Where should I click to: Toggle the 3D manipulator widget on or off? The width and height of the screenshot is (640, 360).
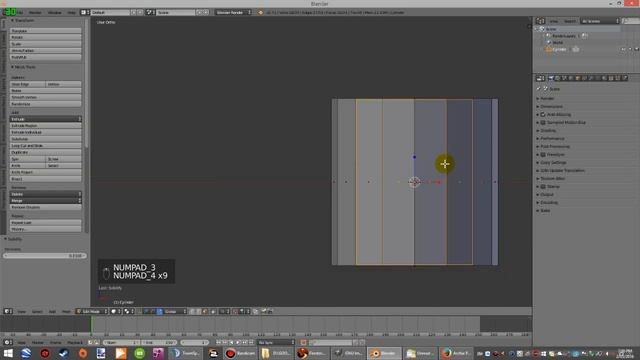[140, 311]
